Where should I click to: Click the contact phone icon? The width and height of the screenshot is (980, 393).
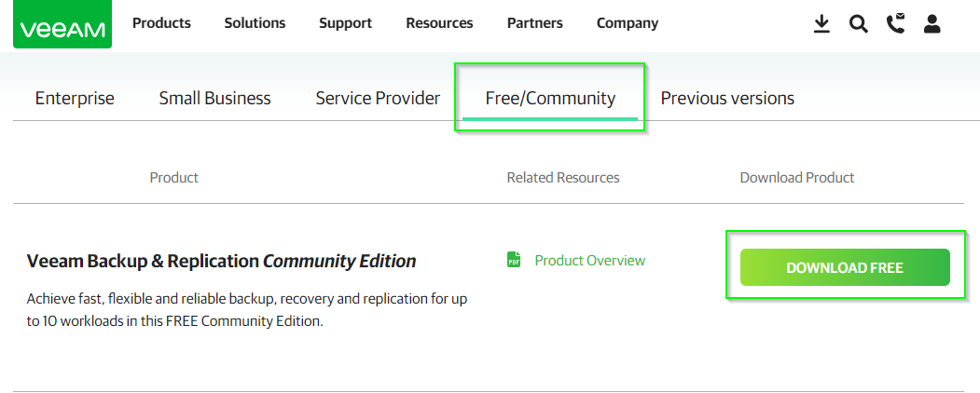tap(896, 23)
